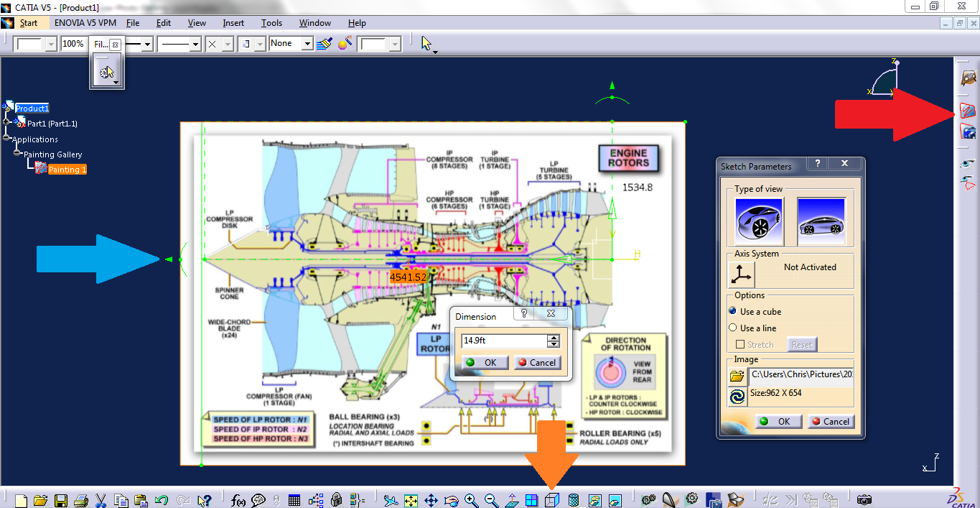
Task: Select Painting 1 in the tree
Action: 67,170
